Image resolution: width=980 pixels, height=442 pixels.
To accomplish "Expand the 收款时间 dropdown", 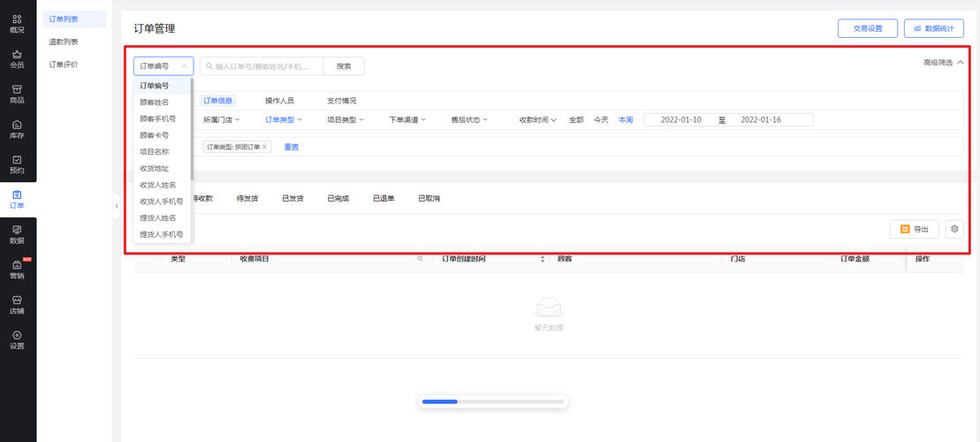I will click(x=537, y=119).
